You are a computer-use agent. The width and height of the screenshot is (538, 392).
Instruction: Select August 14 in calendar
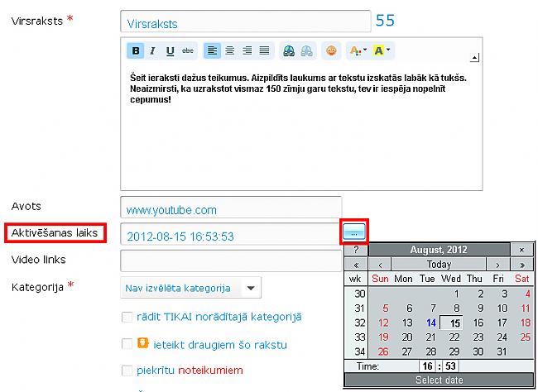(x=431, y=323)
